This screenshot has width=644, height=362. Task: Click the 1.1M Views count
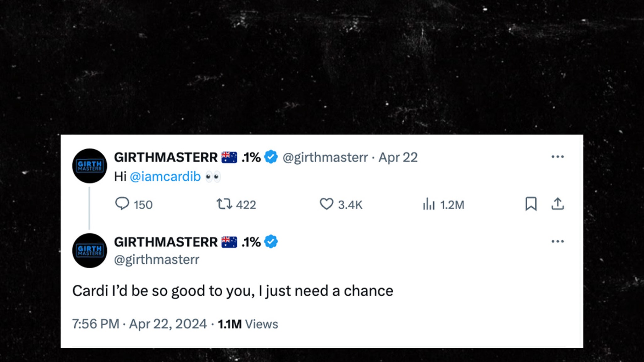pyautogui.click(x=248, y=324)
